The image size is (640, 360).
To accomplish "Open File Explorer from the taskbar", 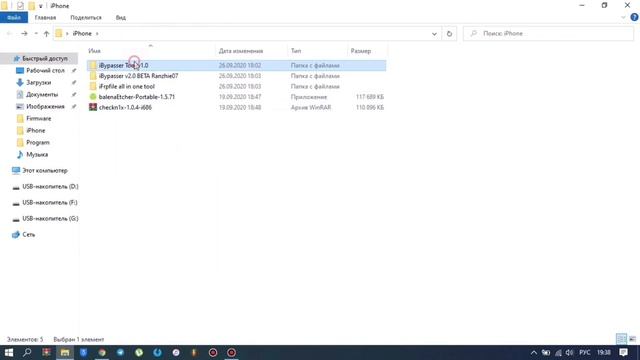I will click(x=64, y=352).
